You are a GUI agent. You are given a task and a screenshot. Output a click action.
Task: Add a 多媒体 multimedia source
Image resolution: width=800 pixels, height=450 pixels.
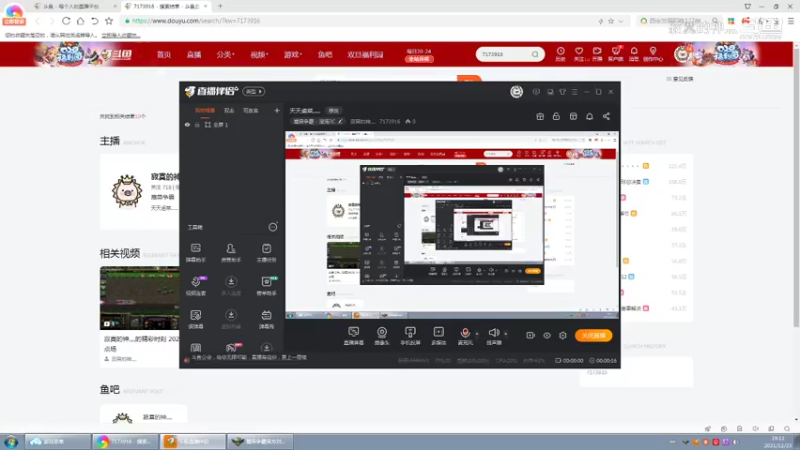pyautogui.click(x=438, y=336)
